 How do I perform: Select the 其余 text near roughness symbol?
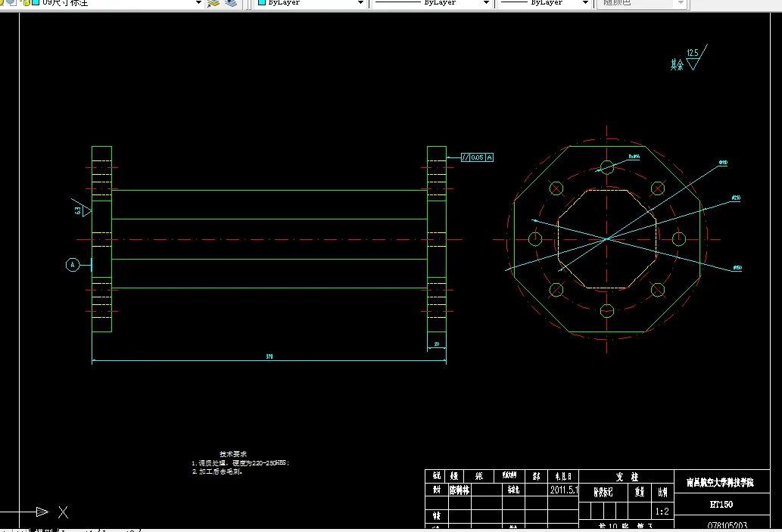[x=677, y=64]
